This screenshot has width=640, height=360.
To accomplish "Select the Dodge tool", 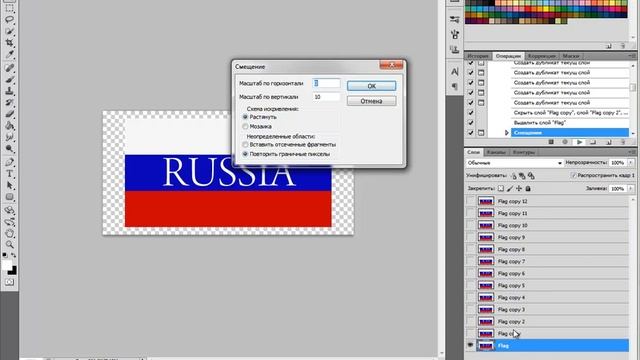I will tap(9, 149).
